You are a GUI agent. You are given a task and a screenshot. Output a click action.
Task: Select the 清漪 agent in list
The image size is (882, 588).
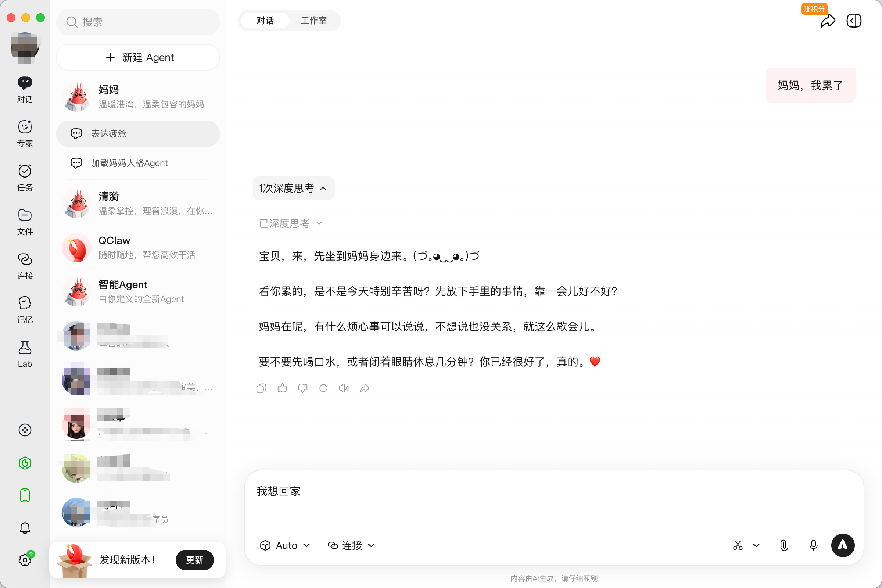pyautogui.click(x=138, y=204)
